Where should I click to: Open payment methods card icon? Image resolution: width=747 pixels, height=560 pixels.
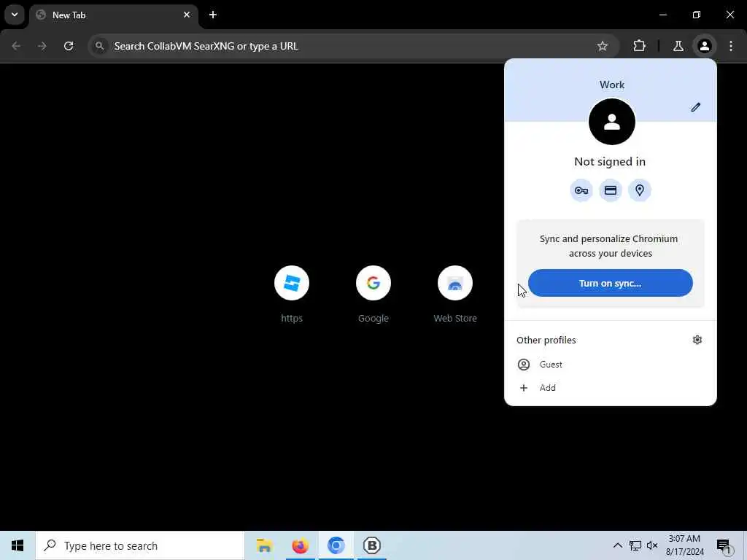(611, 190)
